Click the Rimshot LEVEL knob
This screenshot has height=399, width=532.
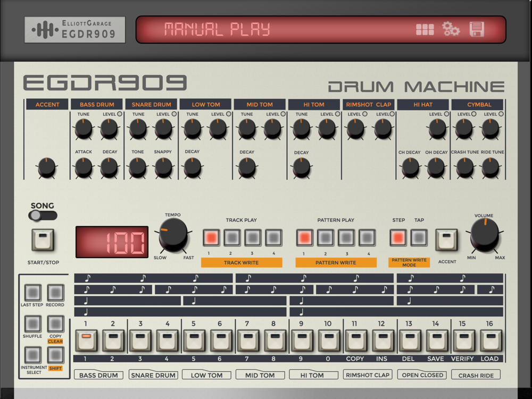355,129
